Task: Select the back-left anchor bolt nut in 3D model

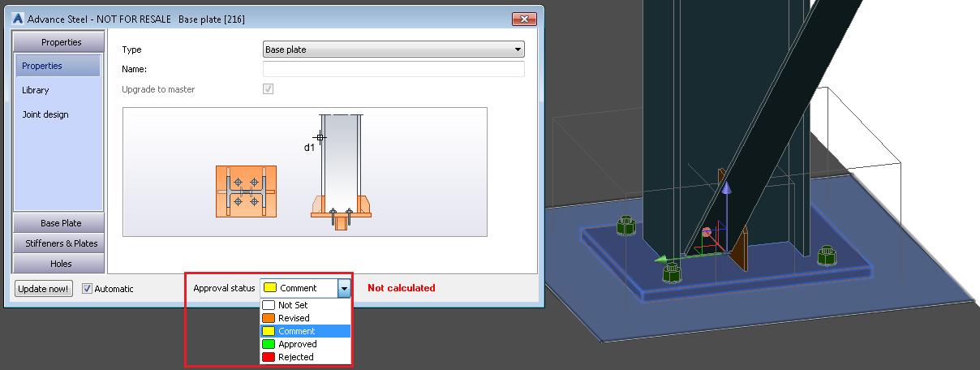Action: (625, 225)
